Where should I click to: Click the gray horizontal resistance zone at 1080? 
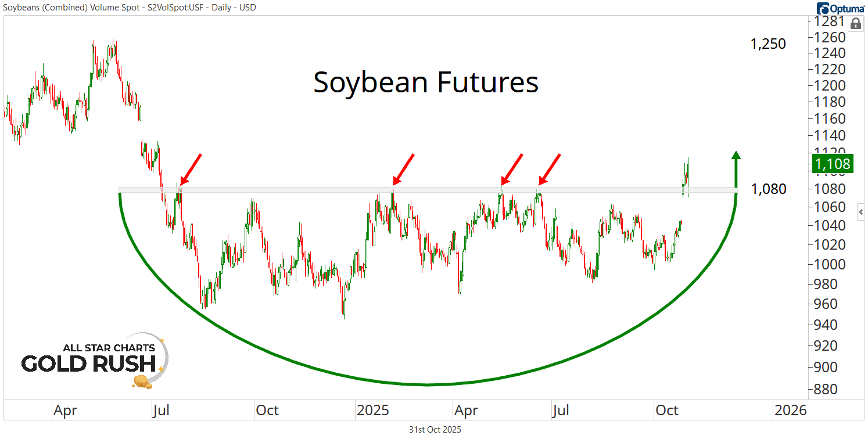(x=290, y=190)
